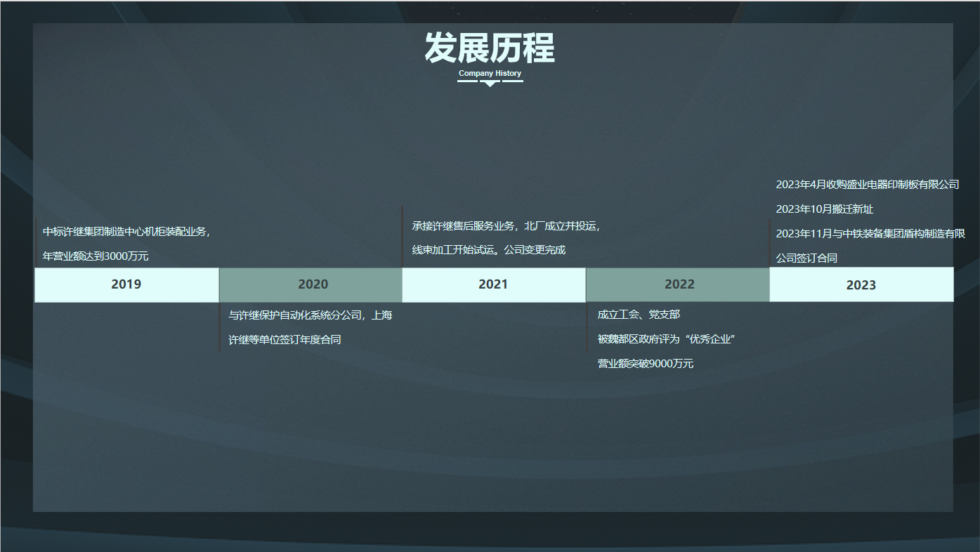Click the 2023 timeline block
Image resolution: width=980 pixels, height=552 pixels.
pyautogui.click(x=861, y=284)
